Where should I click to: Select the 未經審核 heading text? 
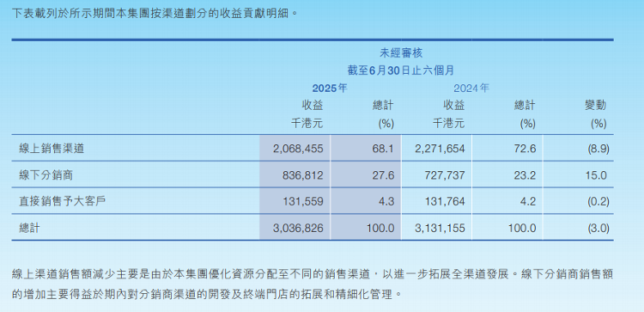point(401,52)
